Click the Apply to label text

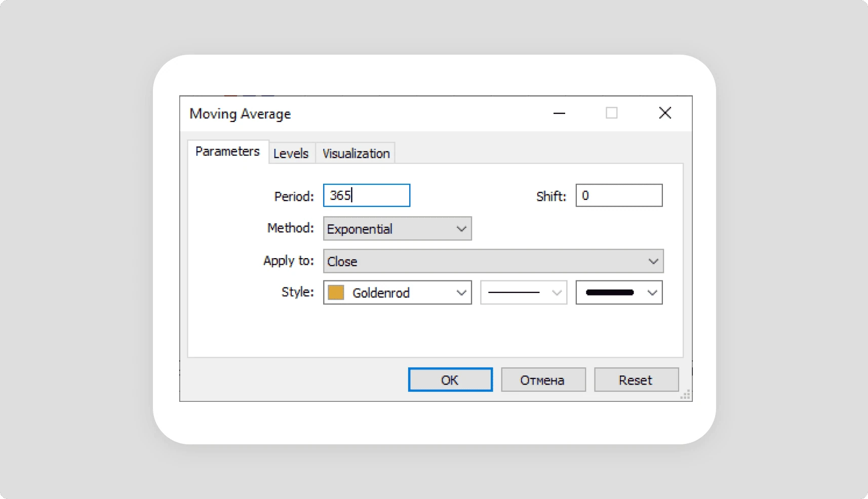(x=289, y=261)
